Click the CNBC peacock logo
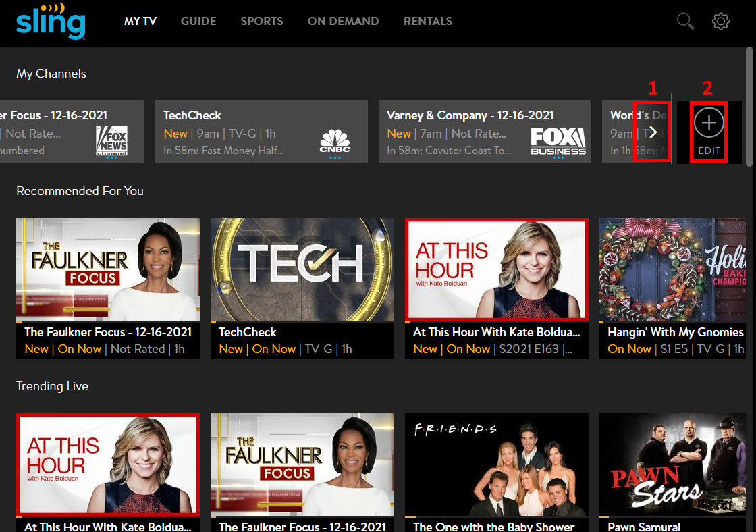This screenshot has height=532, width=756. pos(335,141)
